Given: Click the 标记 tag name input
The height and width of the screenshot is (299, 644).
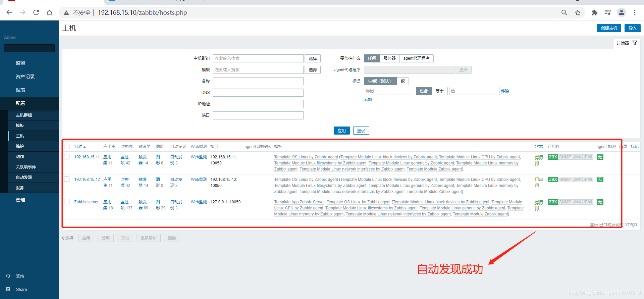Looking at the screenshot, I should pyautogui.click(x=389, y=91).
